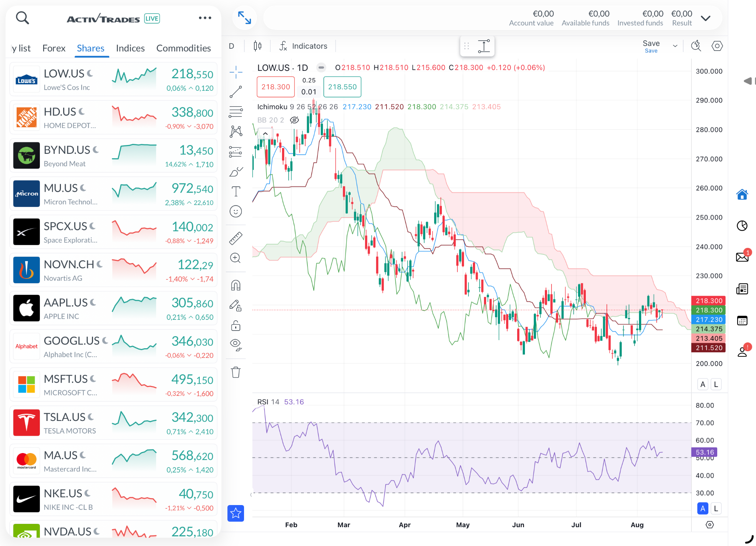Click the Apple logo thumbnail
Image resolution: width=756 pixels, height=546 pixels.
[27, 308]
